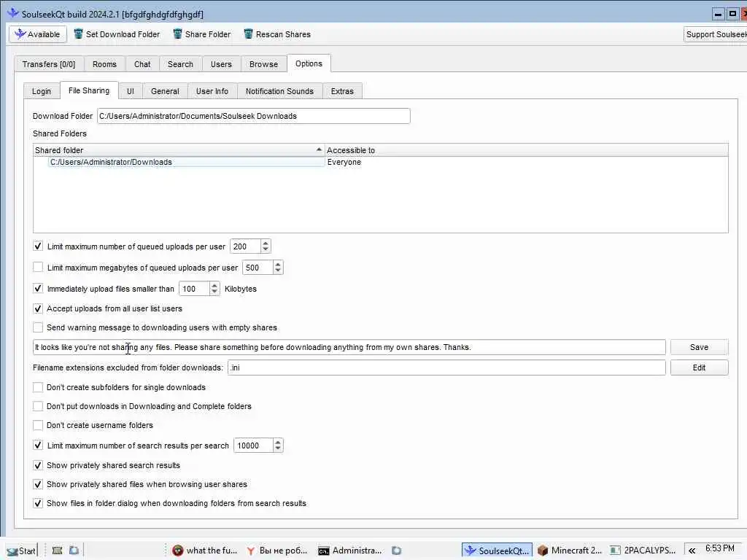Image resolution: width=747 pixels, height=560 pixels.
Task: Uncheck Limit maximum number of queued uploads
Action: pyautogui.click(x=38, y=246)
